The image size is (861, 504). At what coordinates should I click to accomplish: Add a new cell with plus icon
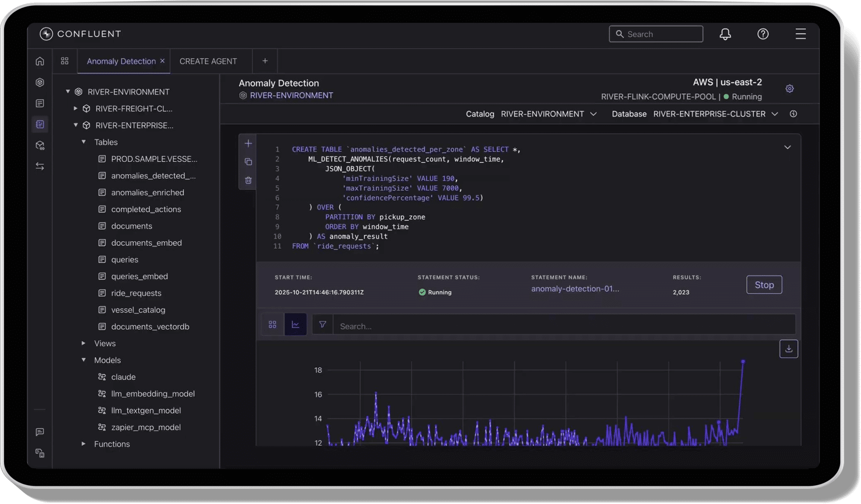(x=248, y=143)
